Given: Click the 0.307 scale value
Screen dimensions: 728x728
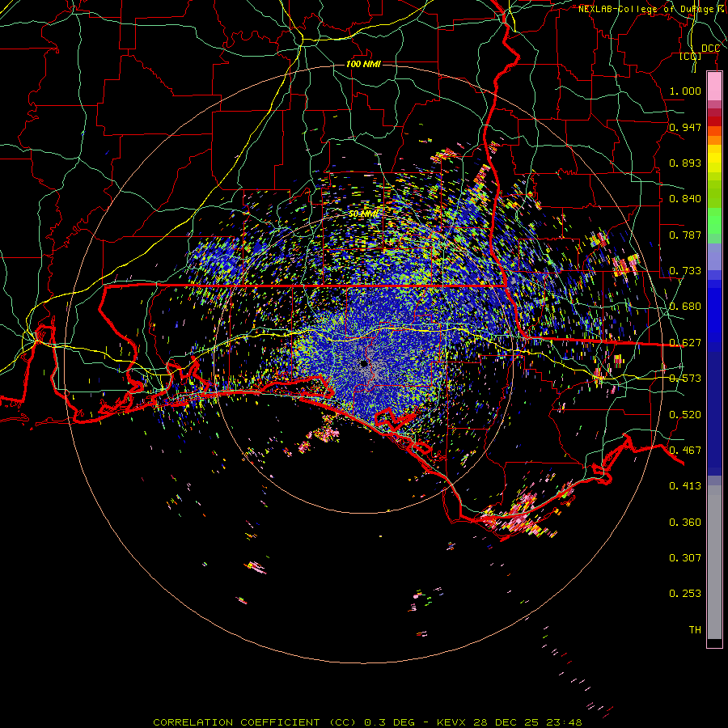Looking at the screenshot, I should pos(685,558).
